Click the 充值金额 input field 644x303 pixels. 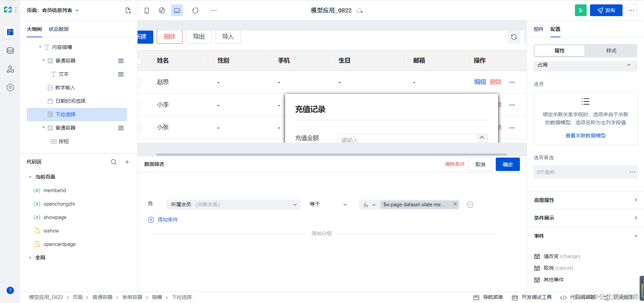point(412,138)
